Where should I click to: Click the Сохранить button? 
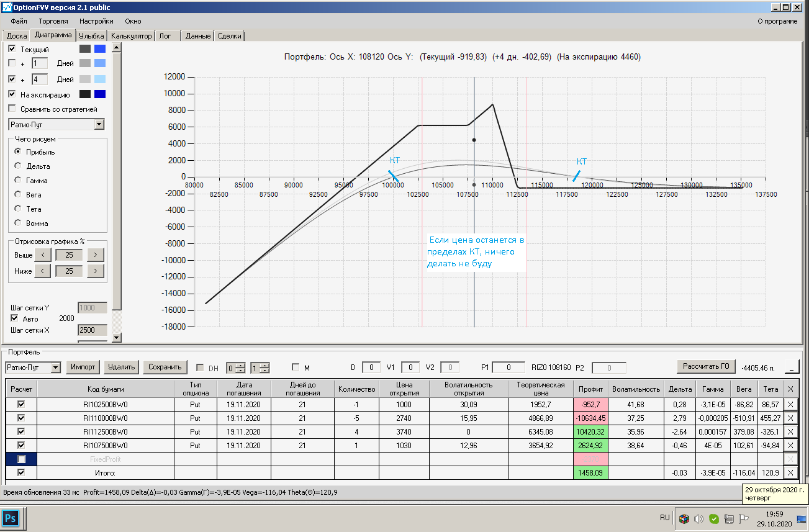[165, 367]
